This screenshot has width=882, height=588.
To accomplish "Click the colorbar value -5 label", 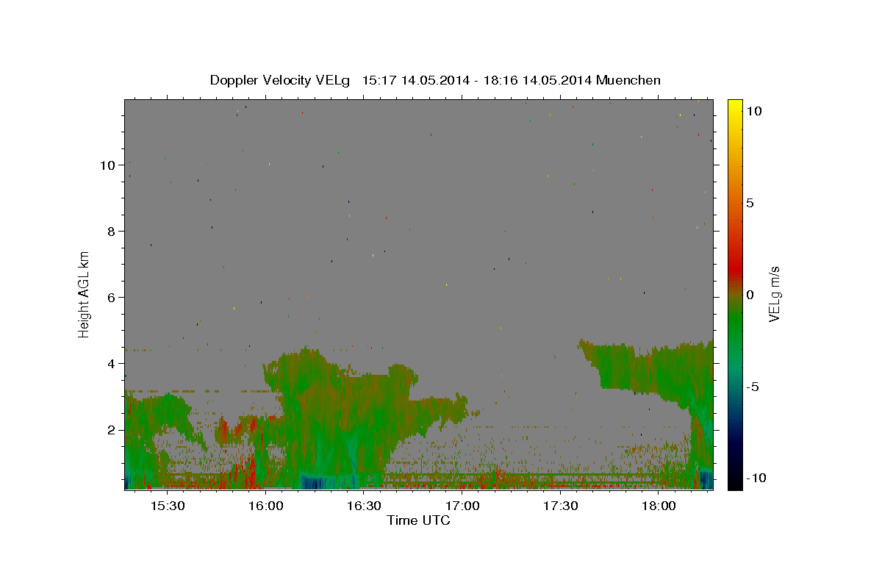I will [753, 387].
